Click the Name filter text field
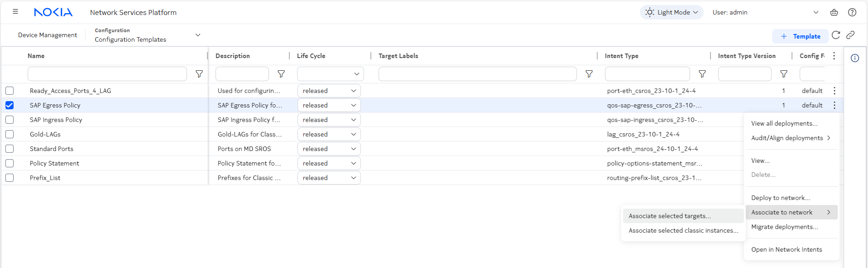 click(107, 74)
